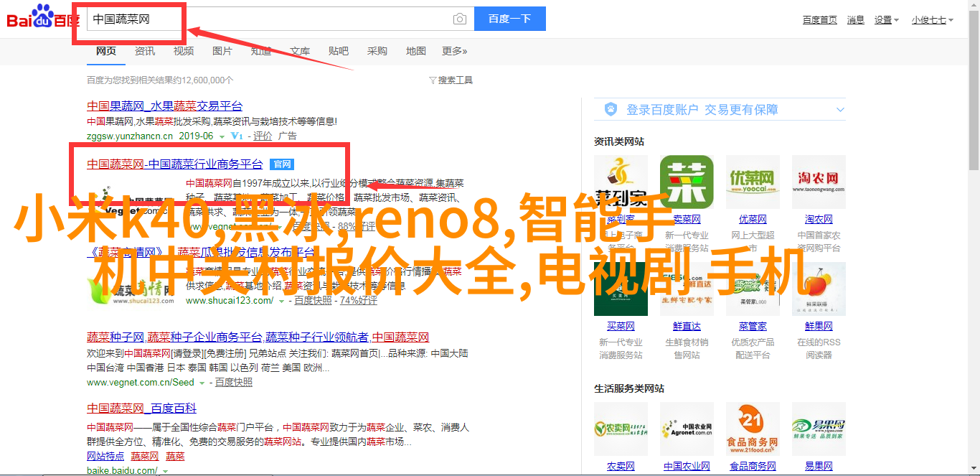
Task: Click the 资讯类网站 section heading
Action: click(x=619, y=142)
